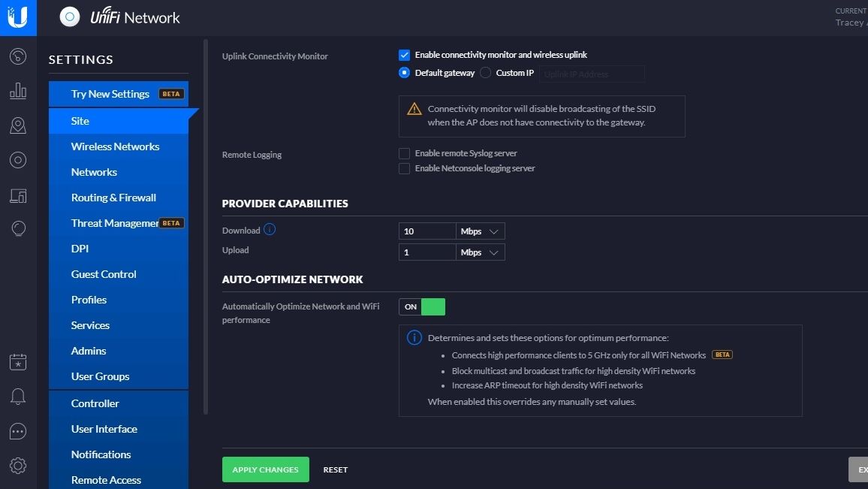The width and height of the screenshot is (868, 489).
Task: Open the Devices circle icon
Action: point(18,160)
